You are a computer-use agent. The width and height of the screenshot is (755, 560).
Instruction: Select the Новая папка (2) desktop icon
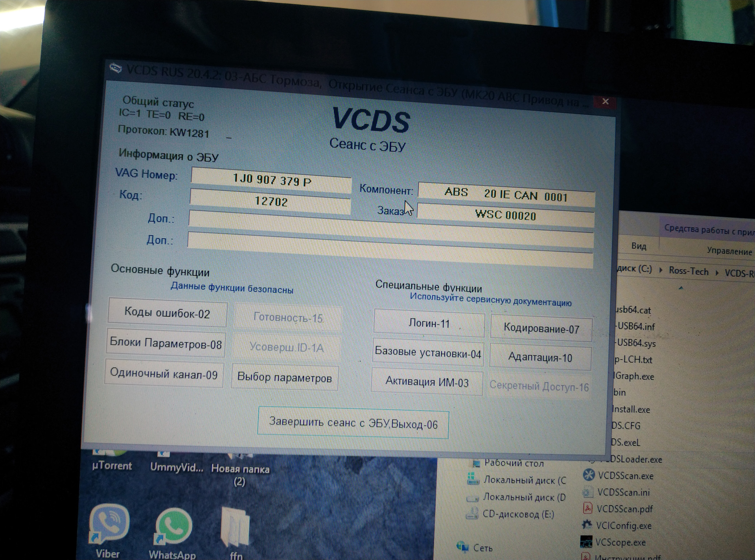pyautogui.click(x=240, y=471)
